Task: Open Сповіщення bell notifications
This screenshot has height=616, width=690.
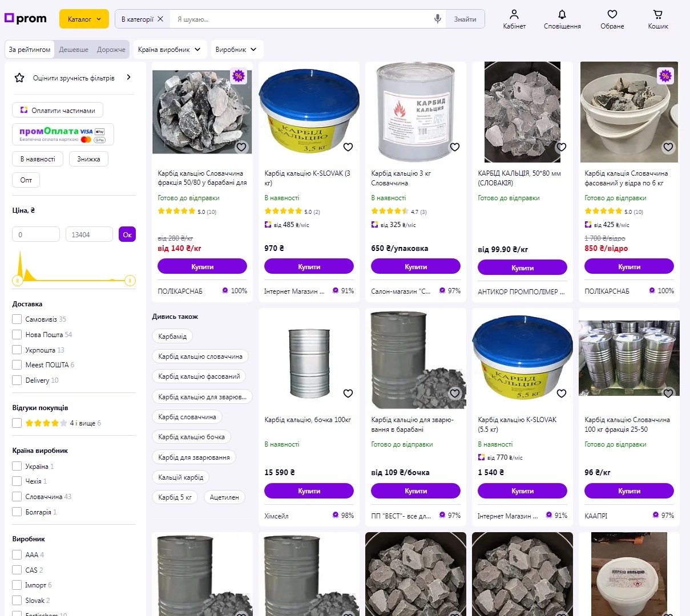Action: [562, 19]
